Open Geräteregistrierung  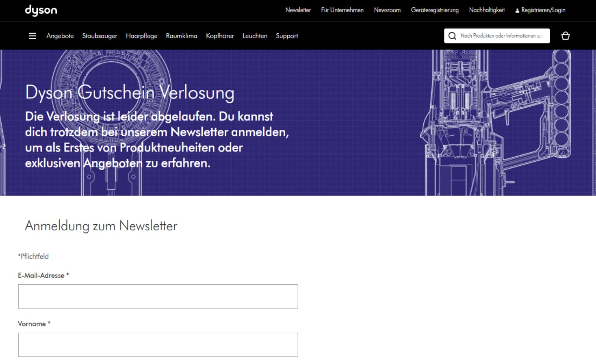tap(435, 10)
